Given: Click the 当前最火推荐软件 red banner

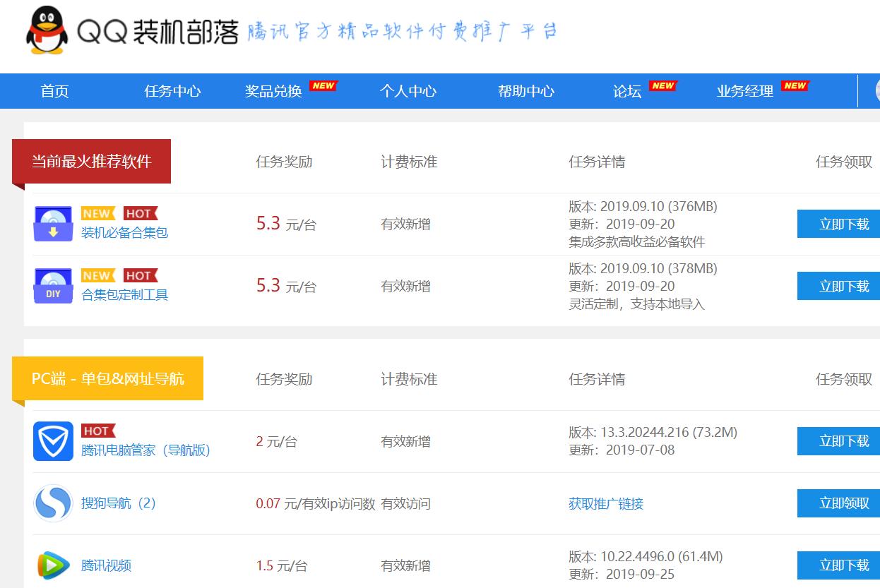Looking at the screenshot, I should [x=93, y=161].
